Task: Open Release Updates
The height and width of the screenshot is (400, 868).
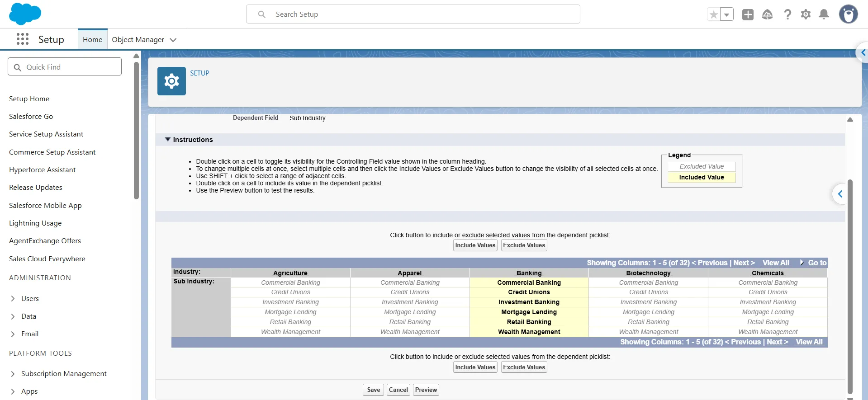Action: (36, 188)
